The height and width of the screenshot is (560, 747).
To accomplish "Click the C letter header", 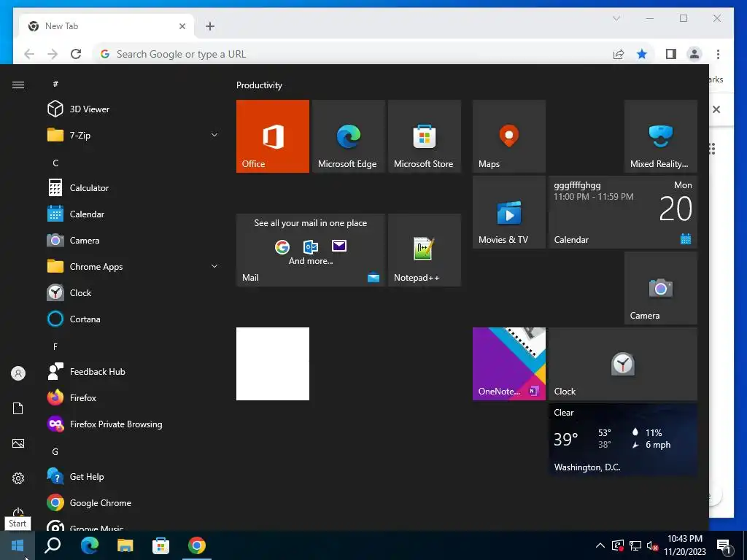I will click(x=55, y=163).
